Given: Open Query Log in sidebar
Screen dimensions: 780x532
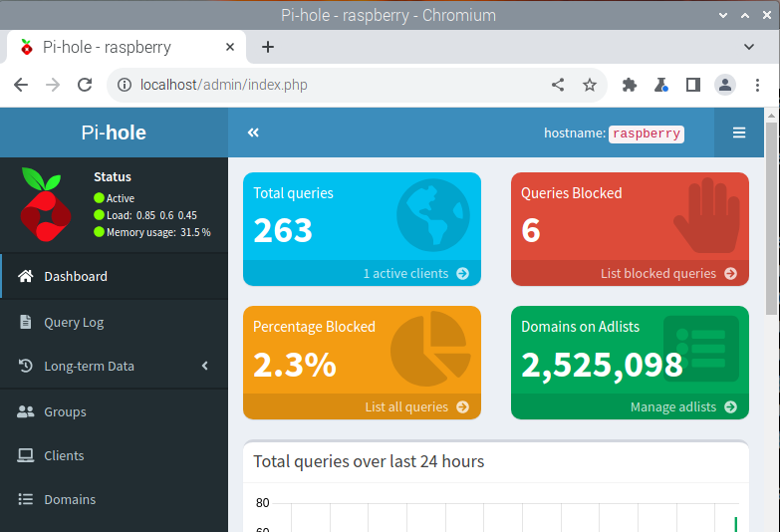Looking at the screenshot, I should [x=114, y=322].
